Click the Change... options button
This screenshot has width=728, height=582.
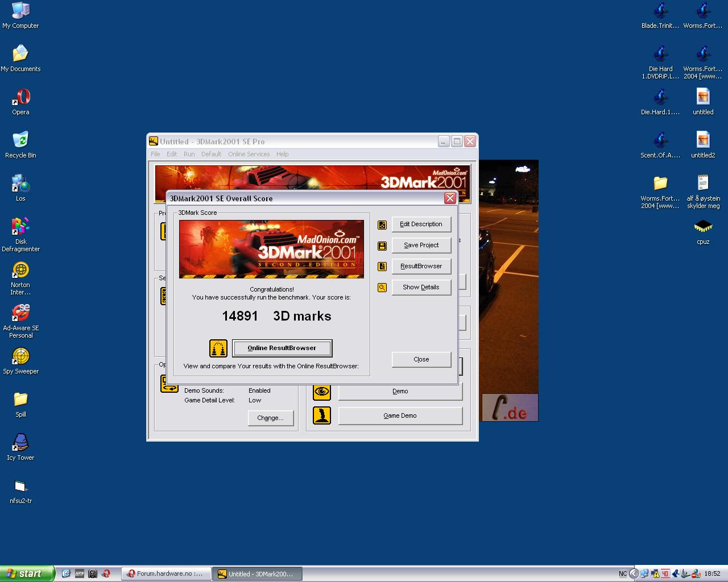[x=270, y=418]
